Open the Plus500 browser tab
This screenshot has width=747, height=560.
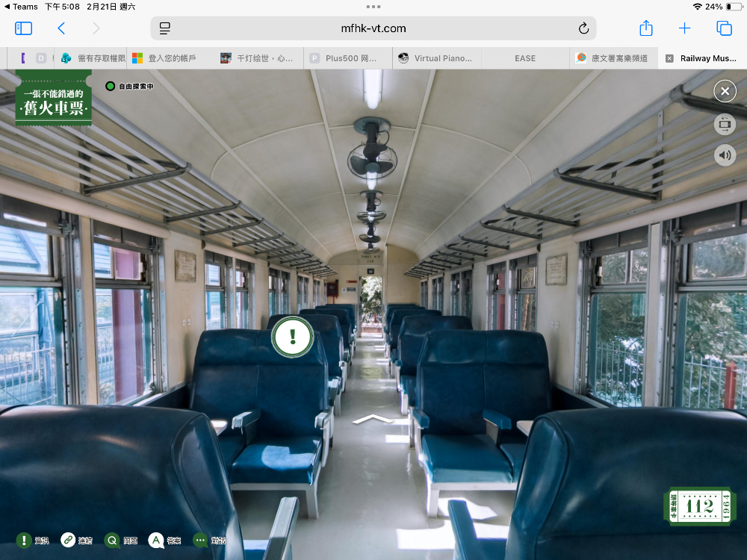click(348, 58)
